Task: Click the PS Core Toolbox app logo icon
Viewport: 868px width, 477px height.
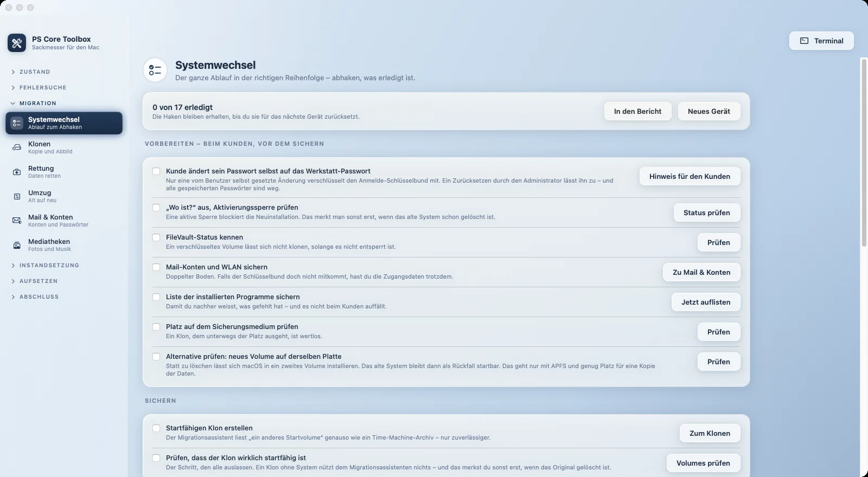Action: tap(17, 43)
